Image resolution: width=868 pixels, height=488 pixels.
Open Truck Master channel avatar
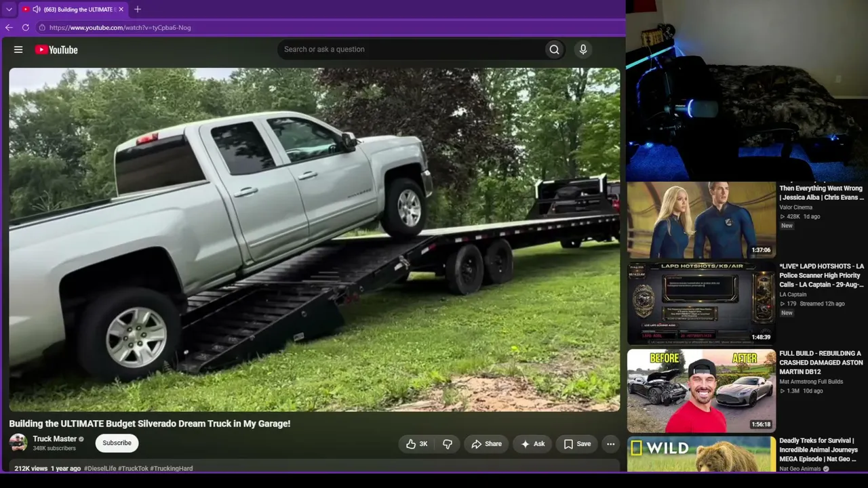[18, 443]
